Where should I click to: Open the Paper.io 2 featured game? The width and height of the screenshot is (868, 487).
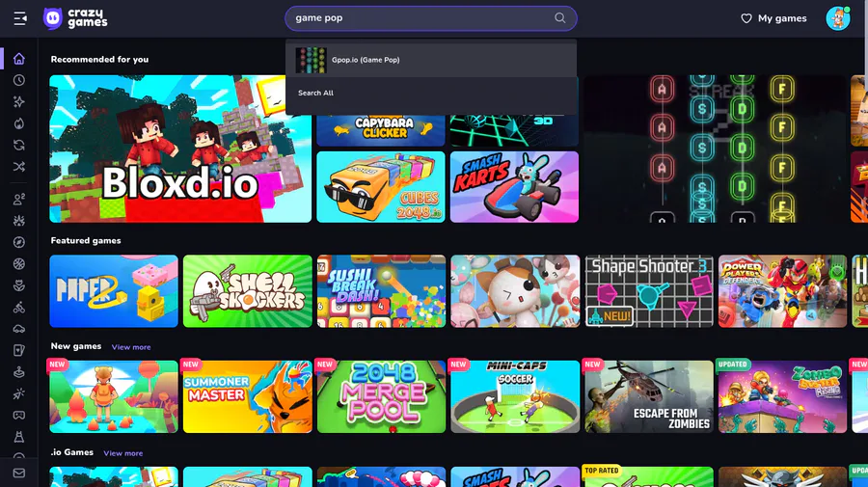[x=114, y=291]
